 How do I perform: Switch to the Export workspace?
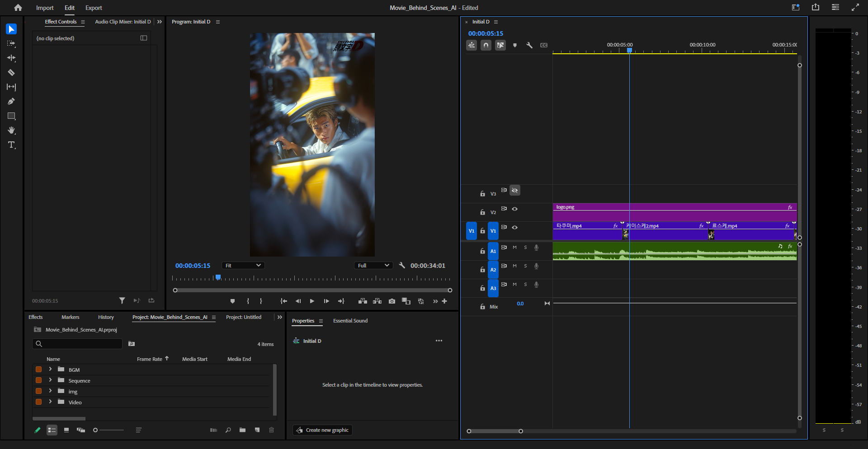[x=94, y=8]
